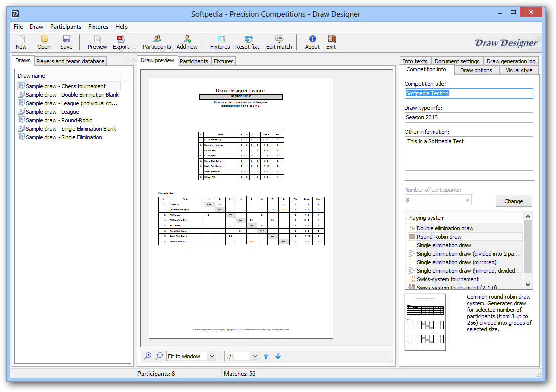
Task: Open the Fit to window zoom dropdown
Action: [212, 356]
